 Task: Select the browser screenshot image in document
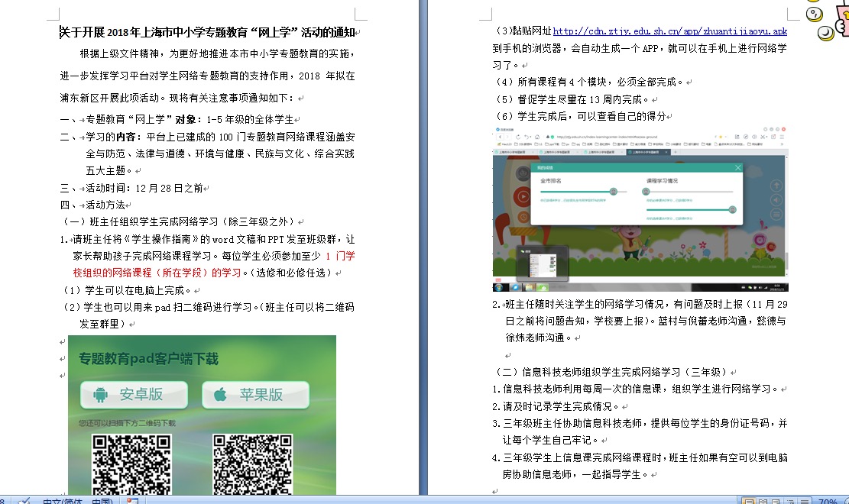click(x=640, y=209)
